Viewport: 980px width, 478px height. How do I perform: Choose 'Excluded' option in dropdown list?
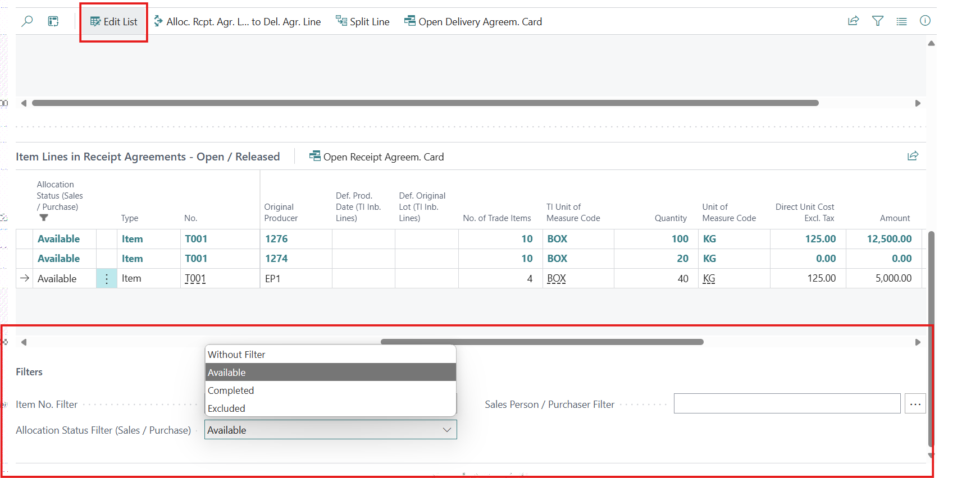click(330, 408)
